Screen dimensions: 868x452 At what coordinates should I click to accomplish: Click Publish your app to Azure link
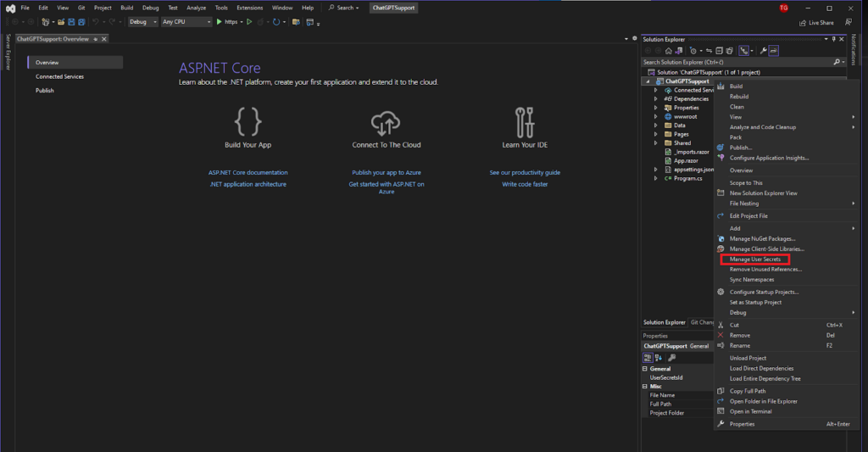tap(387, 173)
